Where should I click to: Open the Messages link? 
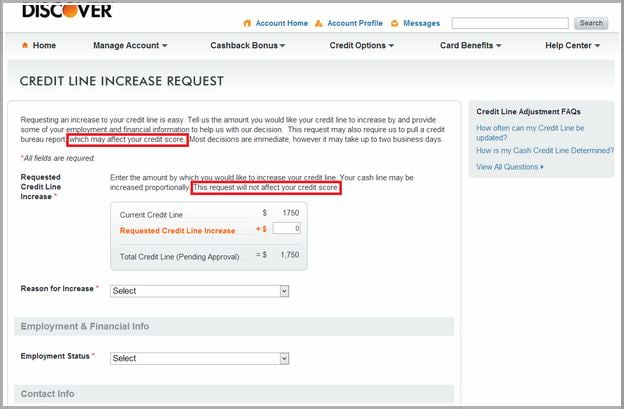point(421,23)
